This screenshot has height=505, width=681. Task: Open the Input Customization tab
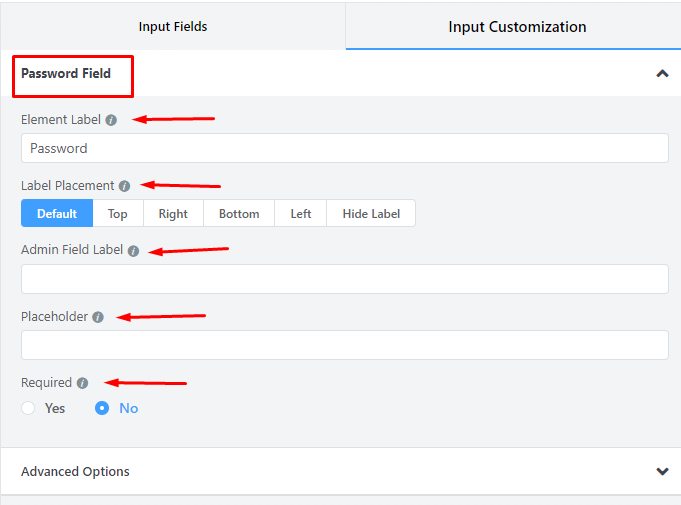point(517,27)
